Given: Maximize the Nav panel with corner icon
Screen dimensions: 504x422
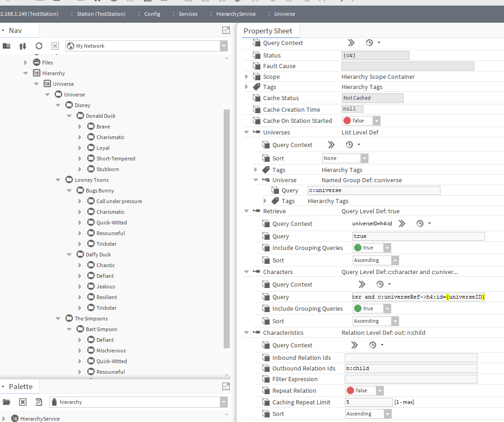Looking at the screenshot, I should [226, 31].
